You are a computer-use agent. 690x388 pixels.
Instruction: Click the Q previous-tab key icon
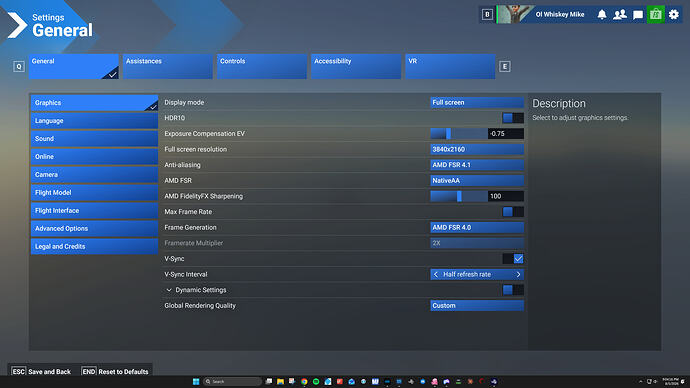[18, 66]
